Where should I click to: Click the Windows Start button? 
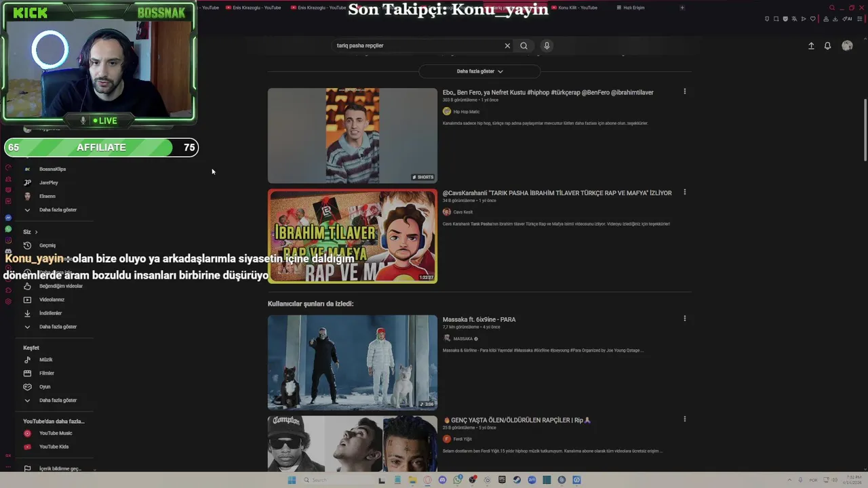(292, 480)
